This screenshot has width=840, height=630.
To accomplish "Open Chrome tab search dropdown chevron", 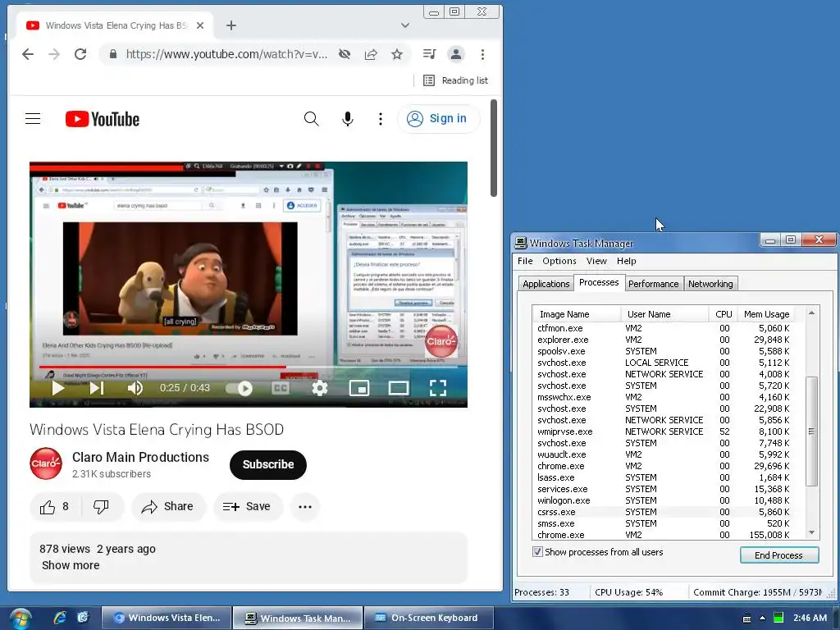I will (x=405, y=25).
